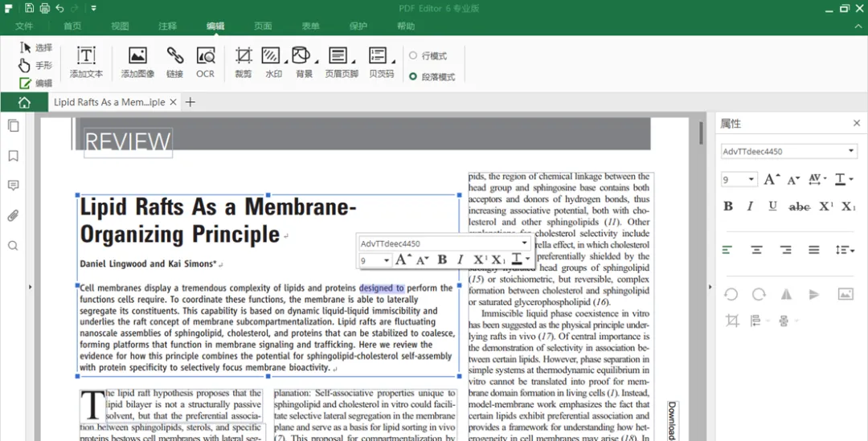Open the comments sidebar panel
Image resolution: width=868 pixels, height=441 pixels.
click(x=14, y=186)
